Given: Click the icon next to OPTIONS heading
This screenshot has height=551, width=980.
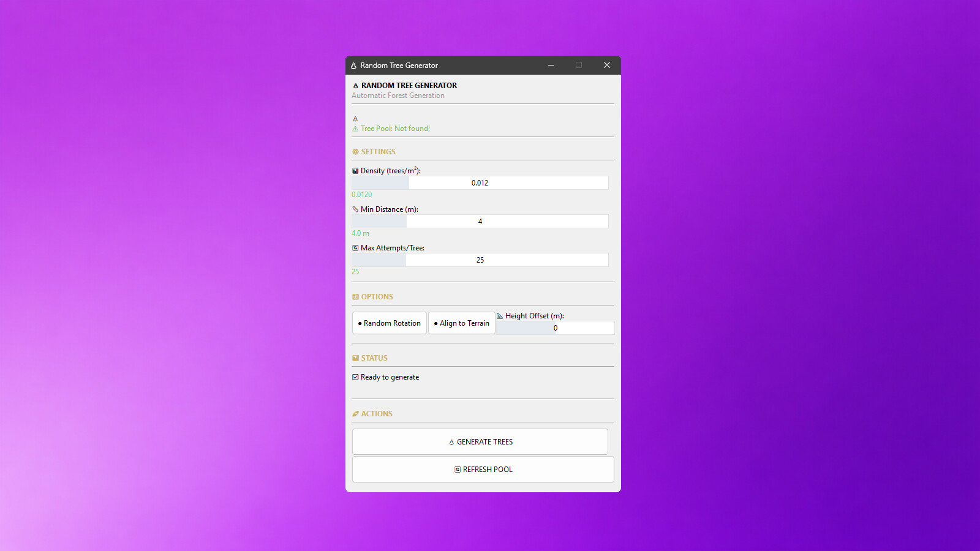Looking at the screenshot, I should point(355,297).
